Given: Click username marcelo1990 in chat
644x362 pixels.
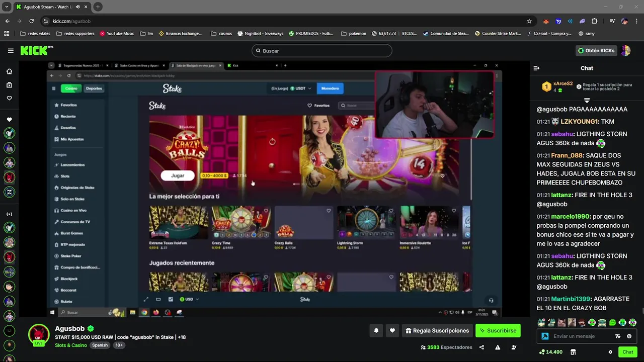Looking at the screenshot, I should point(570,217).
